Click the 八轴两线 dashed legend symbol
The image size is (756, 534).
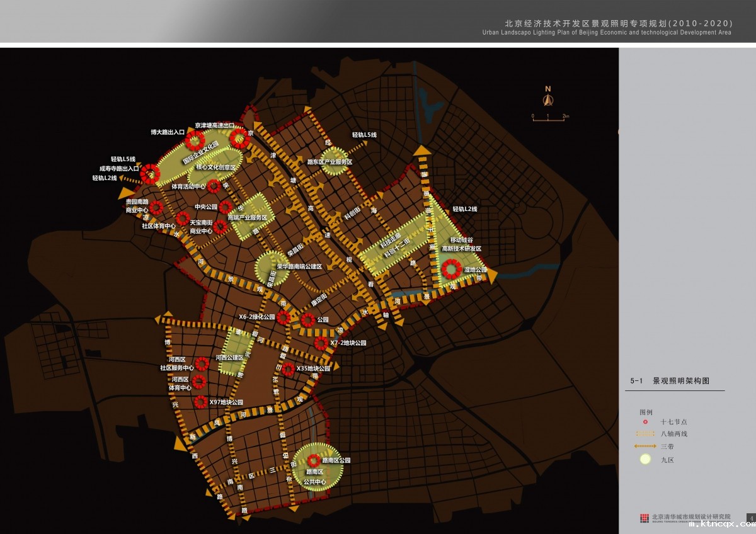coord(645,434)
